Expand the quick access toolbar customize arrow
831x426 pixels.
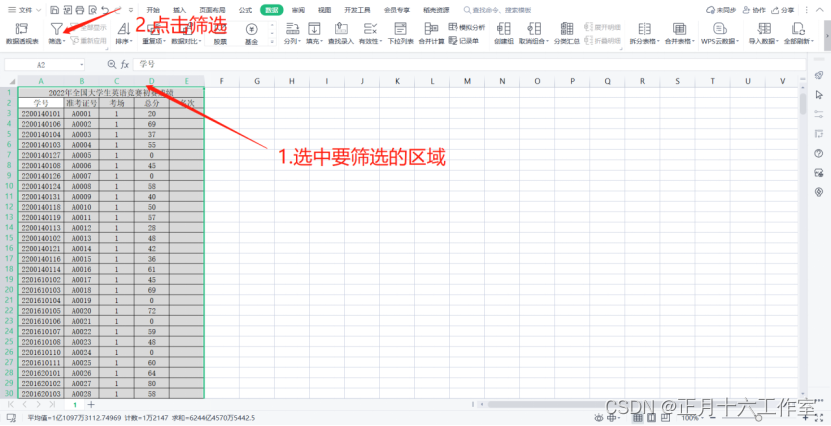click(131, 10)
